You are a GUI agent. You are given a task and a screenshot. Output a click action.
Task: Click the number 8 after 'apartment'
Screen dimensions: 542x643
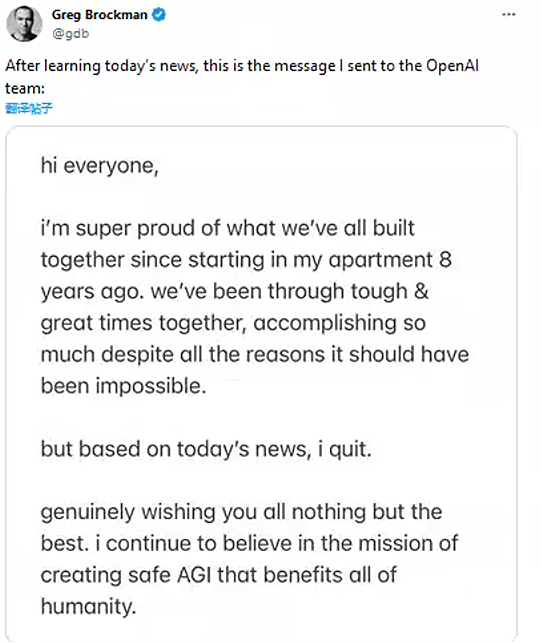point(445,260)
